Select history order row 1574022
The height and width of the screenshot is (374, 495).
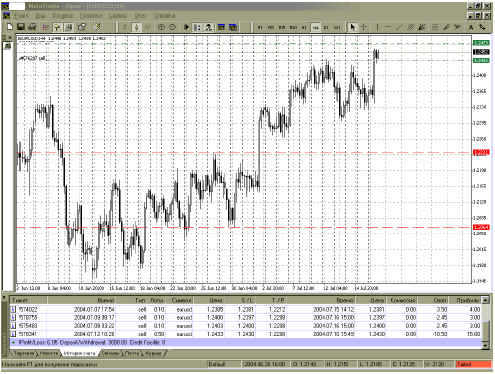coord(246,309)
